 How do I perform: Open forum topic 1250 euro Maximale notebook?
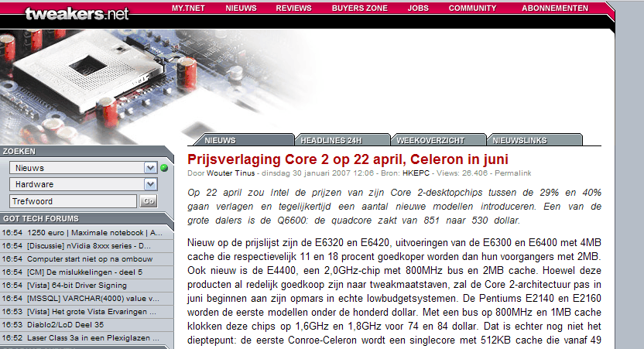pos(94,233)
